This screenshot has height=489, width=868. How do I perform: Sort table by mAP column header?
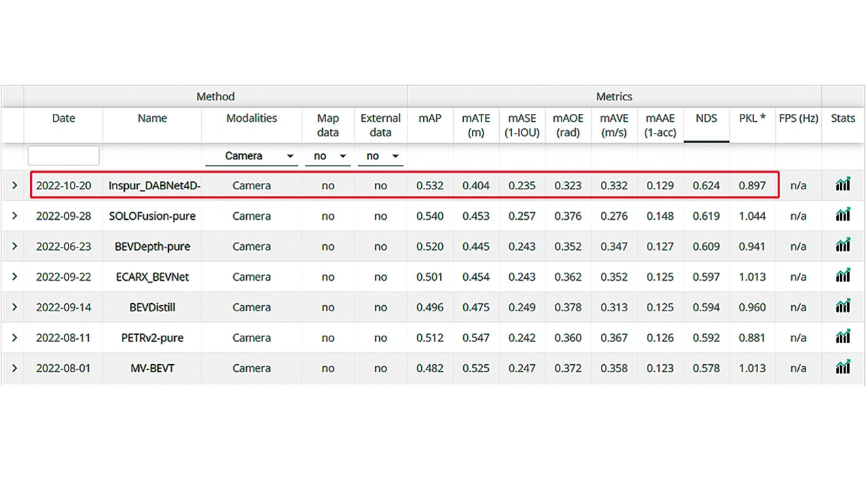(430, 118)
